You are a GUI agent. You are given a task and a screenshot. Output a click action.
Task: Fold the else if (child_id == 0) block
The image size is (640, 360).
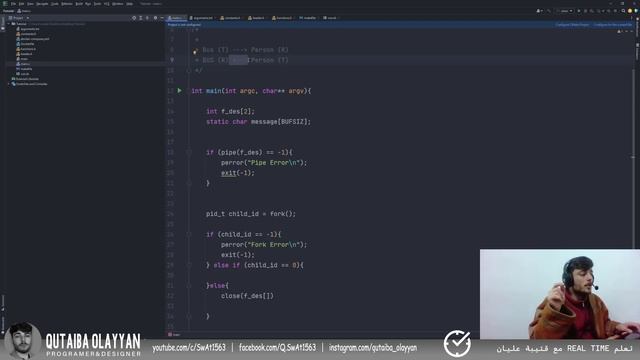click(x=189, y=265)
